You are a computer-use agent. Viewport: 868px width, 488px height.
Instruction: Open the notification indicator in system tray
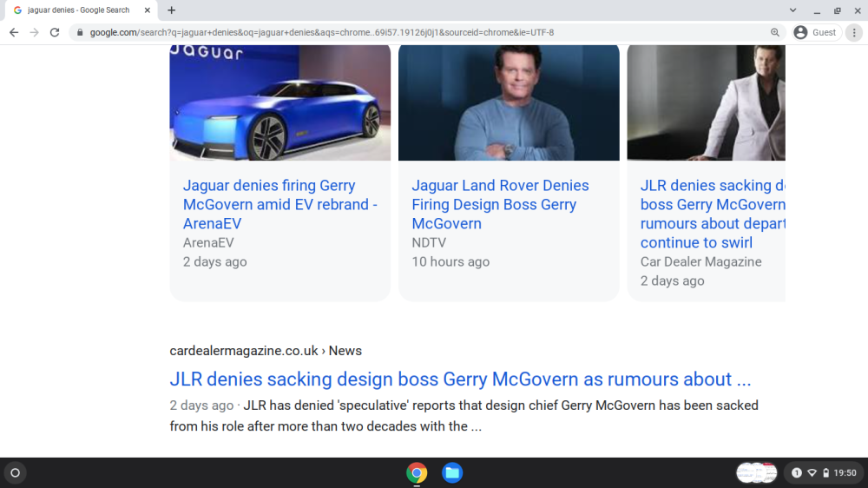click(797, 473)
